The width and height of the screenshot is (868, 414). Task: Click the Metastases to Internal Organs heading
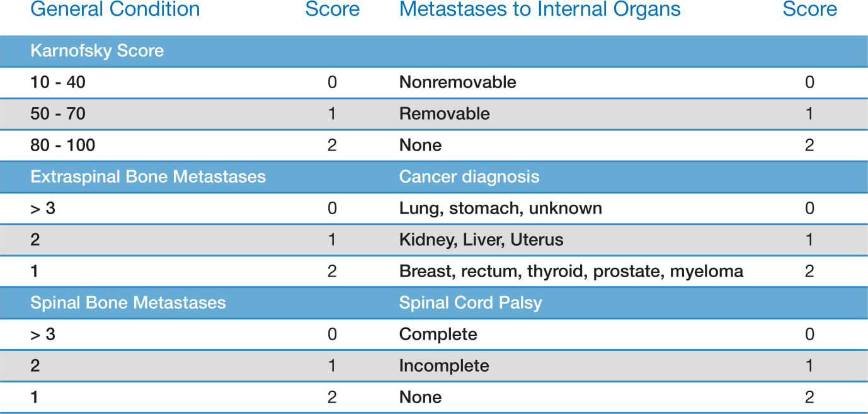point(540,9)
